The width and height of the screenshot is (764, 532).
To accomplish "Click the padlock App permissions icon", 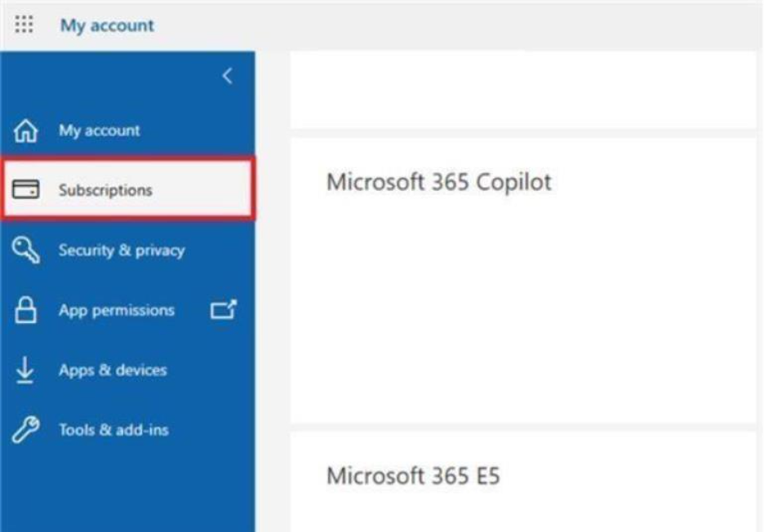I will [x=25, y=310].
